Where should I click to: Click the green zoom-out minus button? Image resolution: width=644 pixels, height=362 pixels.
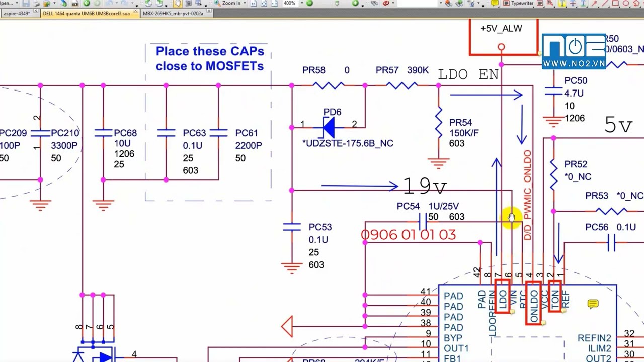click(x=309, y=3)
